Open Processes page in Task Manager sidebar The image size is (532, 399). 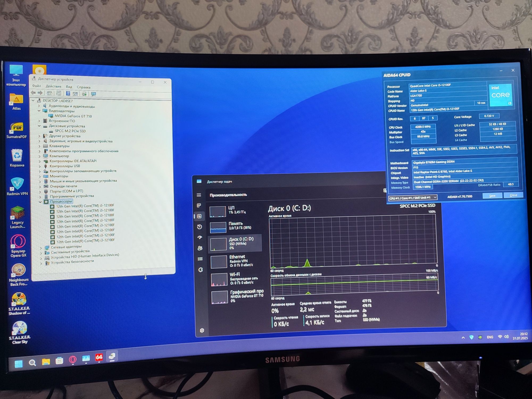point(199,205)
